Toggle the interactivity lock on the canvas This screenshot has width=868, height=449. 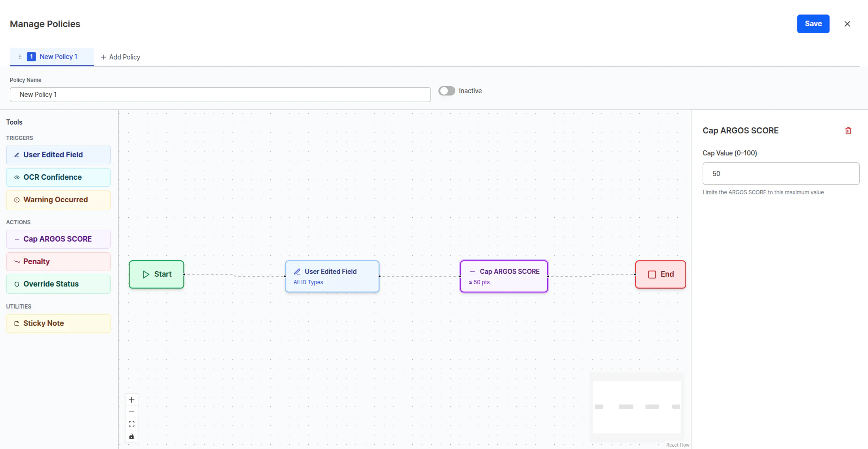tap(132, 436)
